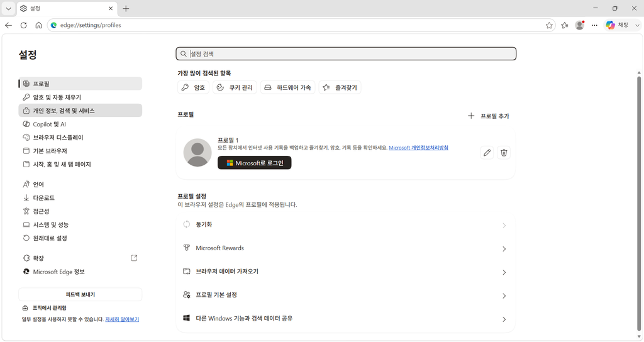Viewport: 644px width, 342px height.
Task: Edit 프로필 1 with pencil icon
Action: pos(487,153)
